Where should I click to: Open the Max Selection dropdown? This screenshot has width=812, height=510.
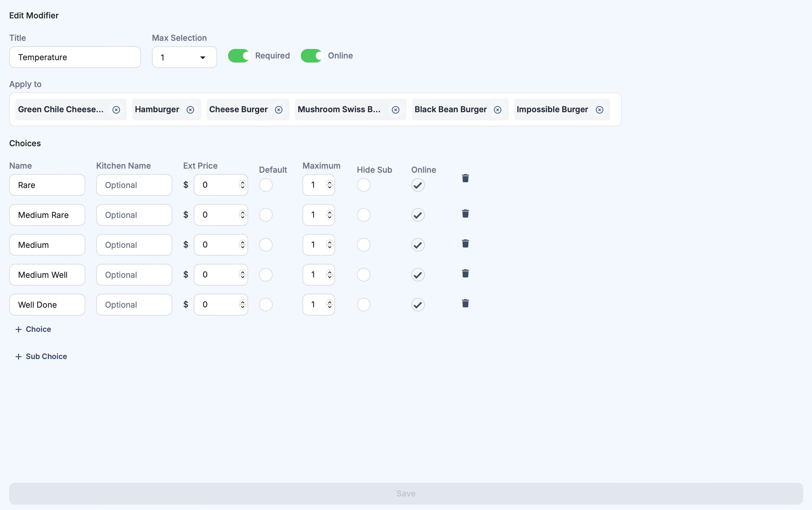coord(184,57)
